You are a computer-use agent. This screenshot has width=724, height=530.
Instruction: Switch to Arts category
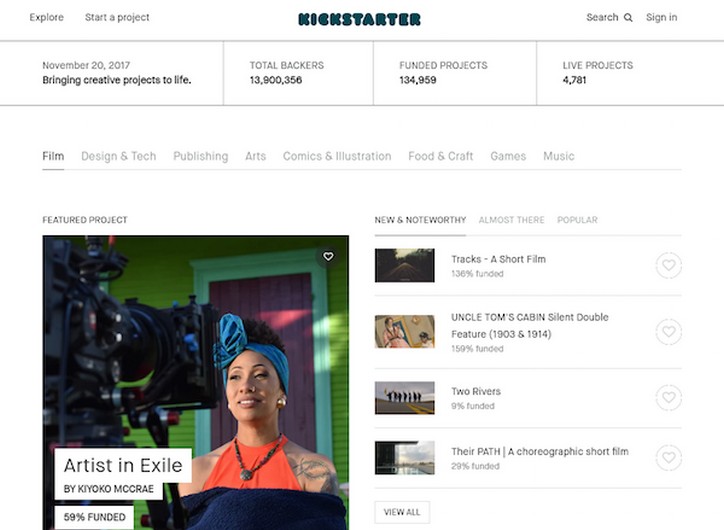(255, 157)
